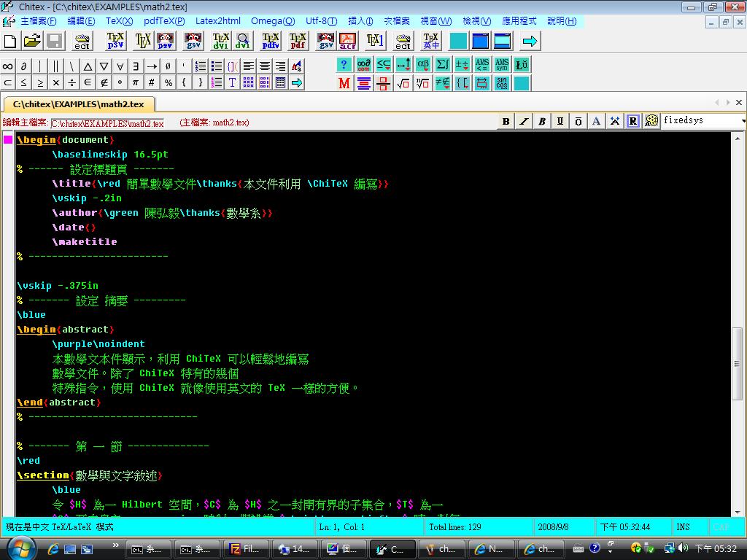Open a file with the folder icon
747x560 pixels.
pyautogui.click(x=32, y=41)
